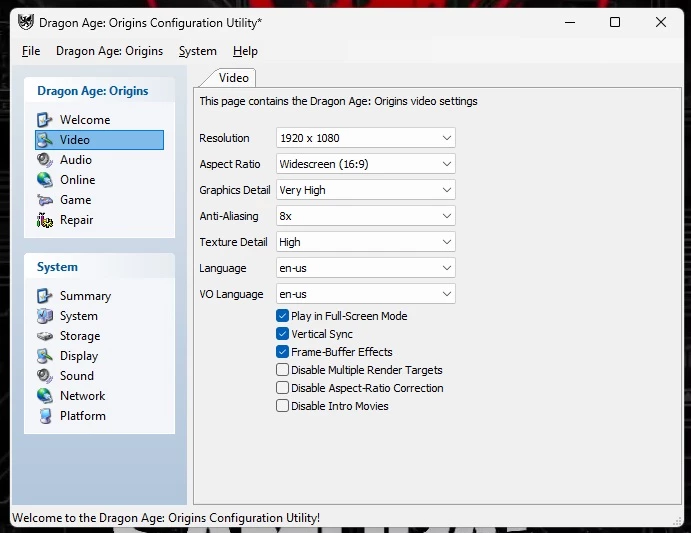
Task: Minimize the Configuration Utility window
Action: point(570,22)
